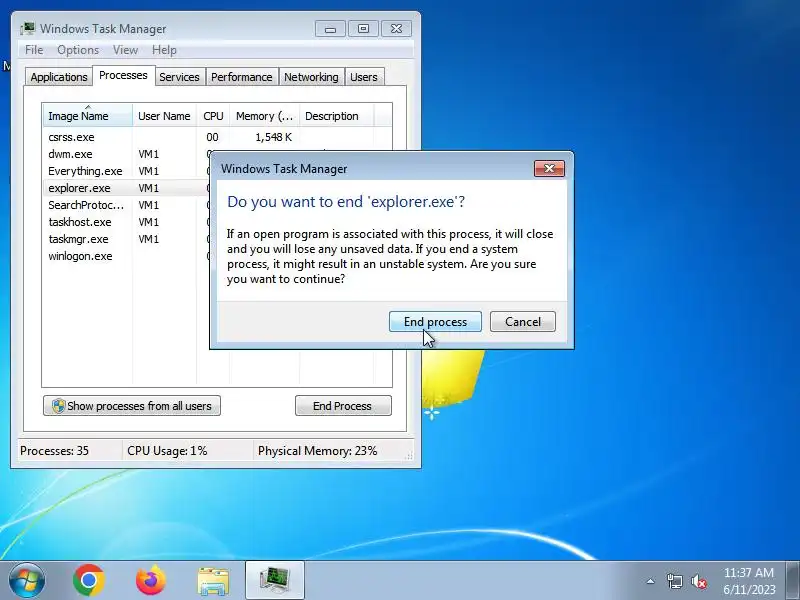The height and width of the screenshot is (600, 800).
Task: Click the Task Manager title bar icon
Action: [28, 29]
